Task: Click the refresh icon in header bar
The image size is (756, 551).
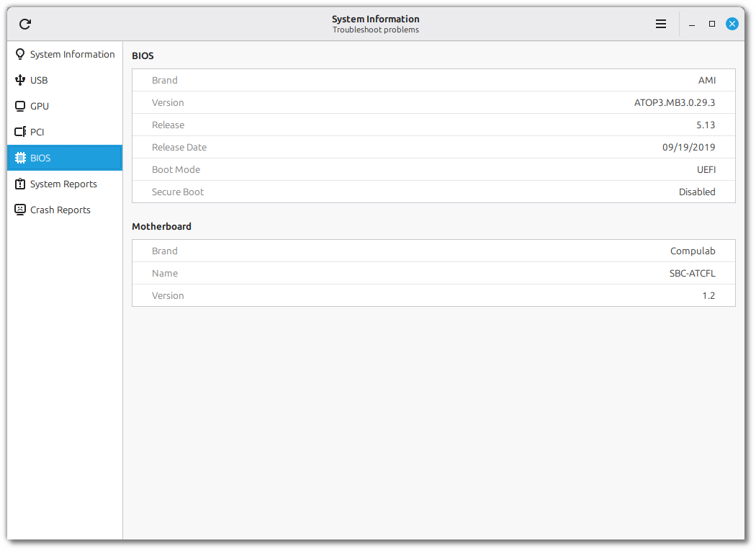Action: point(25,24)
